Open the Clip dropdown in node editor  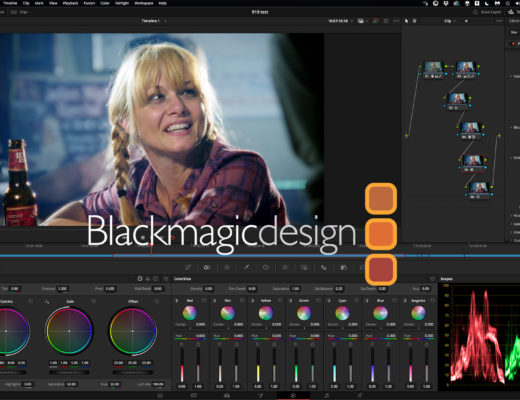[x=450, y=21]
